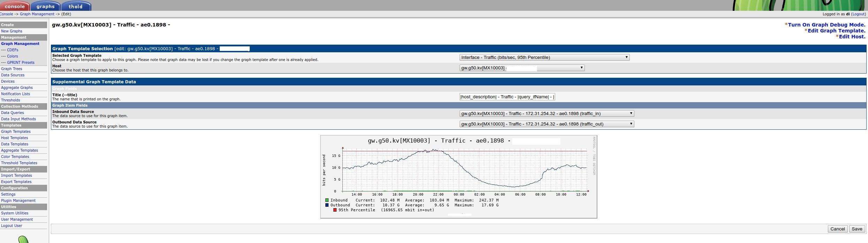The height and width of the screenshot is (243, 868).
Task: Open Graph Trees sidebar item
Action: pos(12,69)
